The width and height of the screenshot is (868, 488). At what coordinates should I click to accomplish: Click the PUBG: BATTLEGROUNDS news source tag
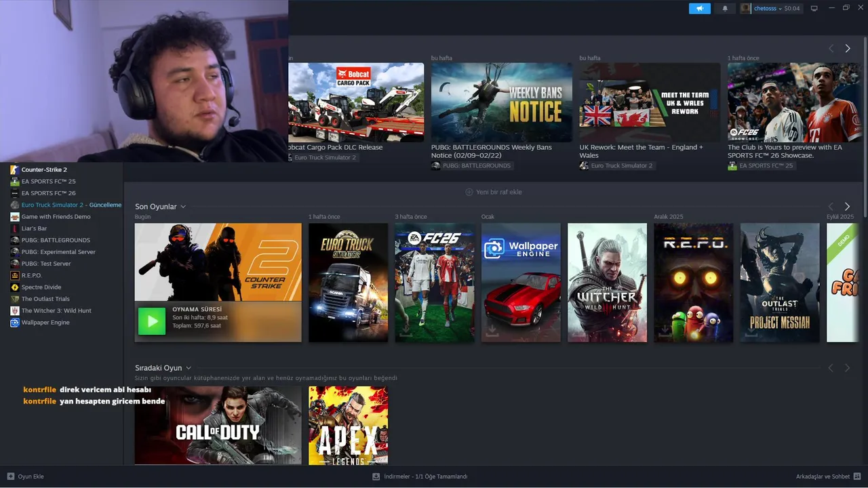471,166
